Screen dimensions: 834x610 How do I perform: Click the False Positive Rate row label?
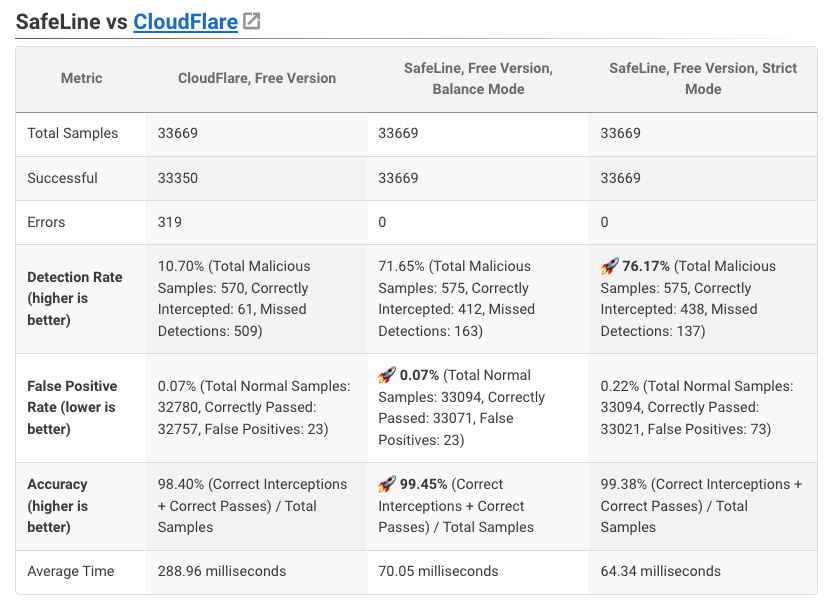[72, 407]
